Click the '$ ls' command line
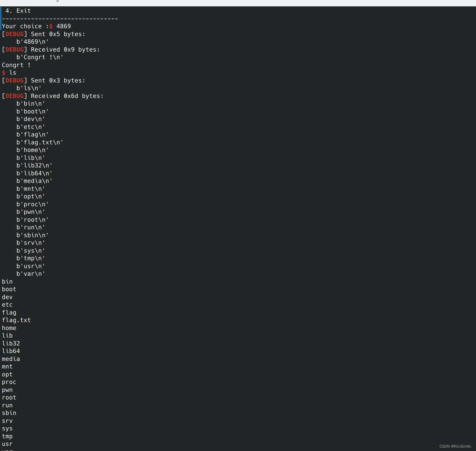The height and width of the screenshot is (451, 476). (9, 72)
